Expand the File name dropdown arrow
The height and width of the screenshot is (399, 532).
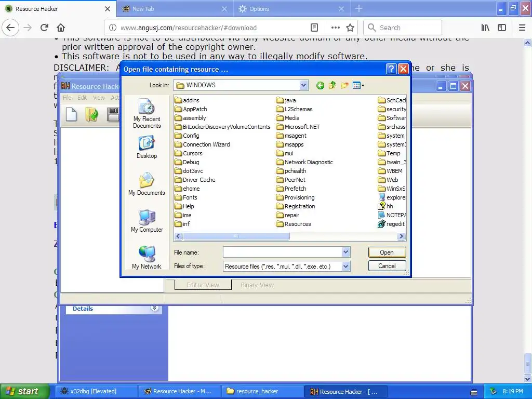[x=345, y=252]
